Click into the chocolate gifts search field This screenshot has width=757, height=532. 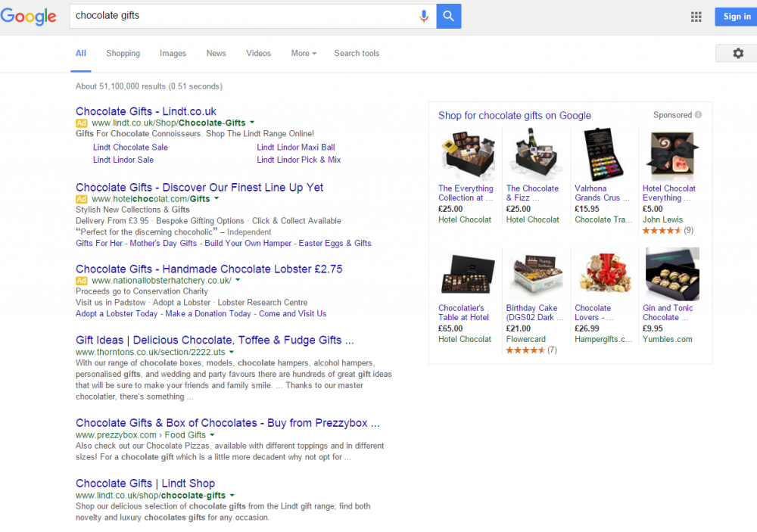(244, 16)
